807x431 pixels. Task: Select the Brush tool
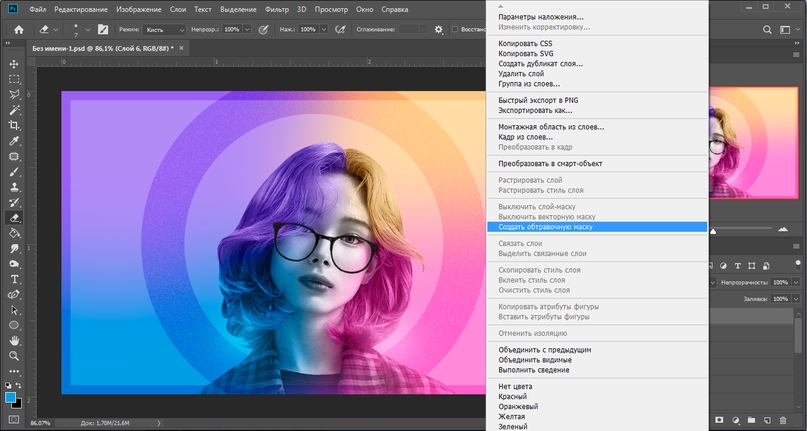14,172
